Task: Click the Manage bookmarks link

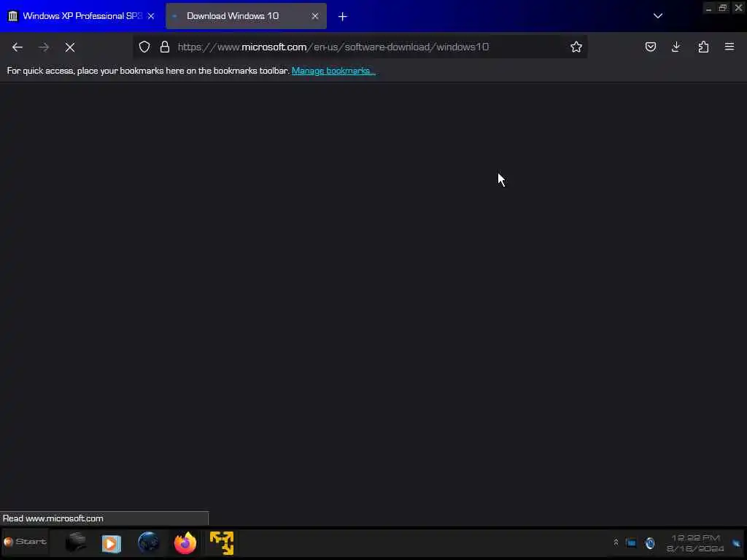Action: pyautogui.click(x=333, y=71)
